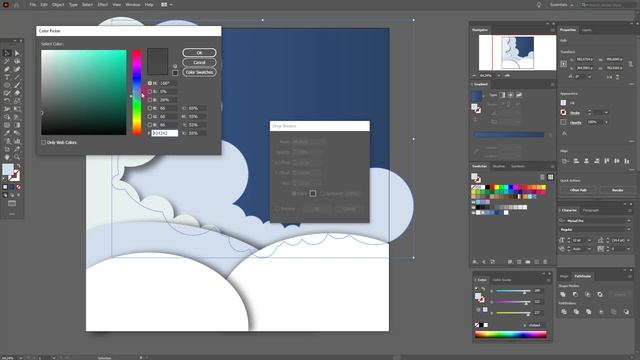Choose the Ellipse shape tool
Screen dimensions: 640x360
pos(7,85)
